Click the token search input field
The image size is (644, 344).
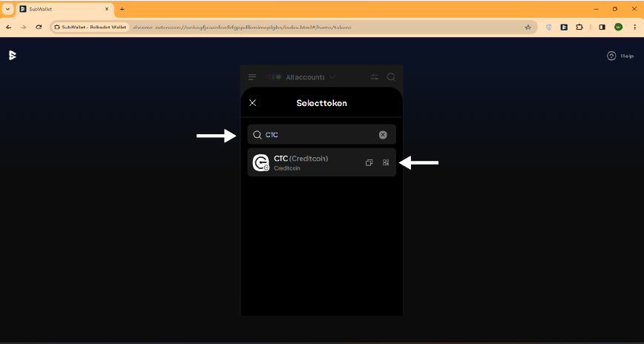[x=321, y=135]
